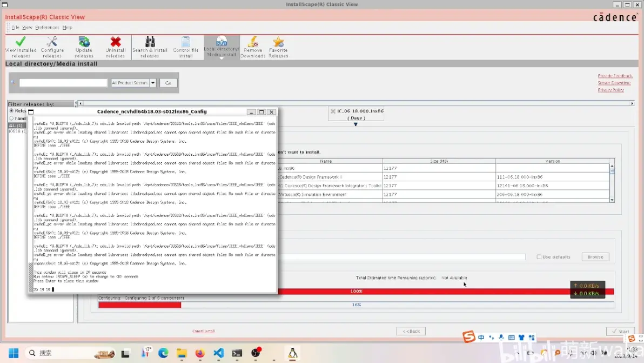Click right arrow of release tabs scrollbar
644x363 pixels.
pyautogui.click(x=632, y=103)
